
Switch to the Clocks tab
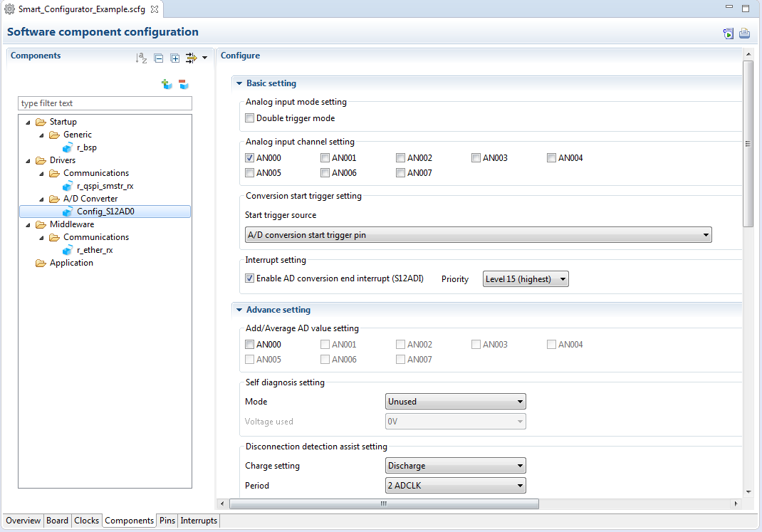(x=86, y=521)
